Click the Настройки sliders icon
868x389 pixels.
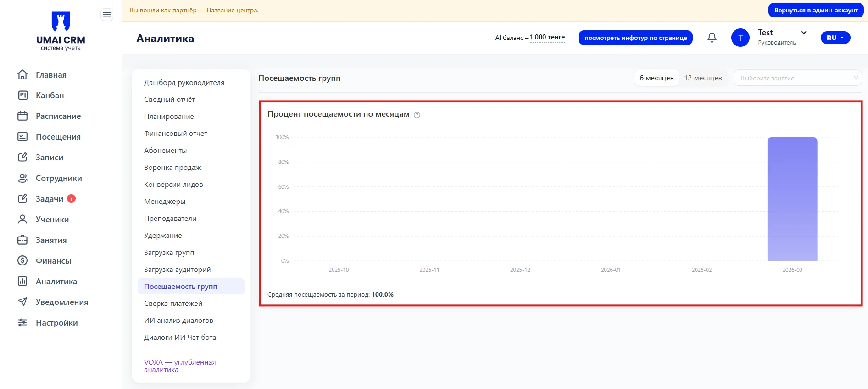coord(22,322)
